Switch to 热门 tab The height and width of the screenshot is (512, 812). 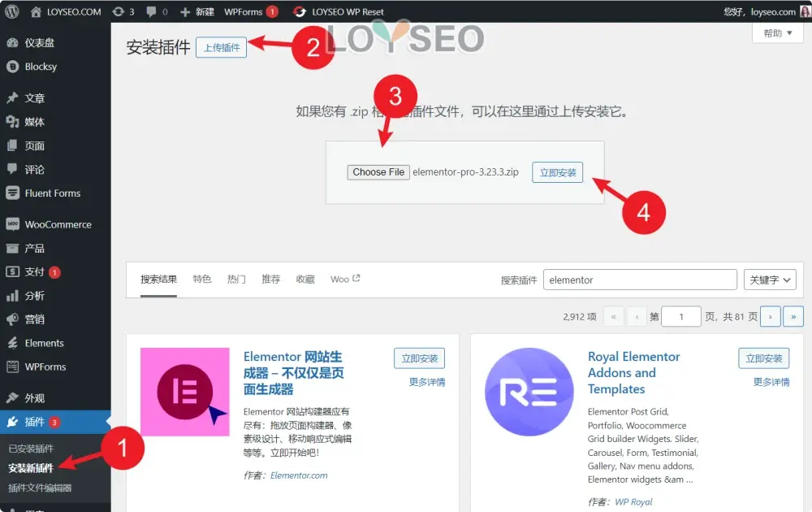(236, 280)
